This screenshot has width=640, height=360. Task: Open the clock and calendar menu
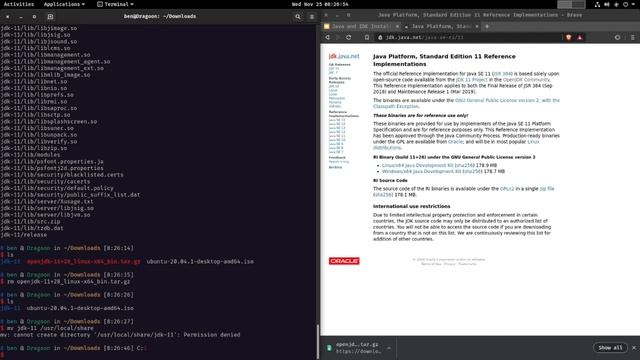(x=320, y=4)
